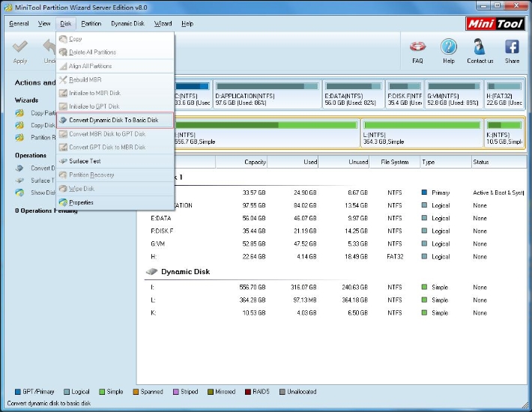
Task: Sort by the Capacity column header
Action: [x=241, y=162]
